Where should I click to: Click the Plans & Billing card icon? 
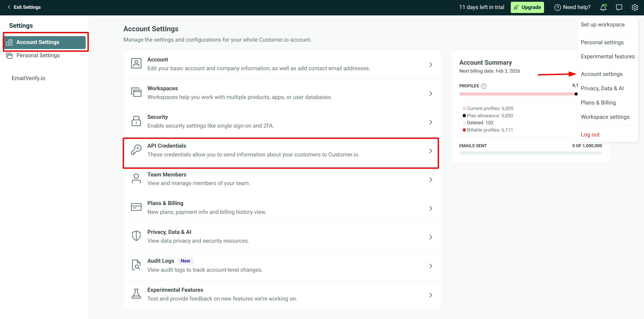[136, 207]
